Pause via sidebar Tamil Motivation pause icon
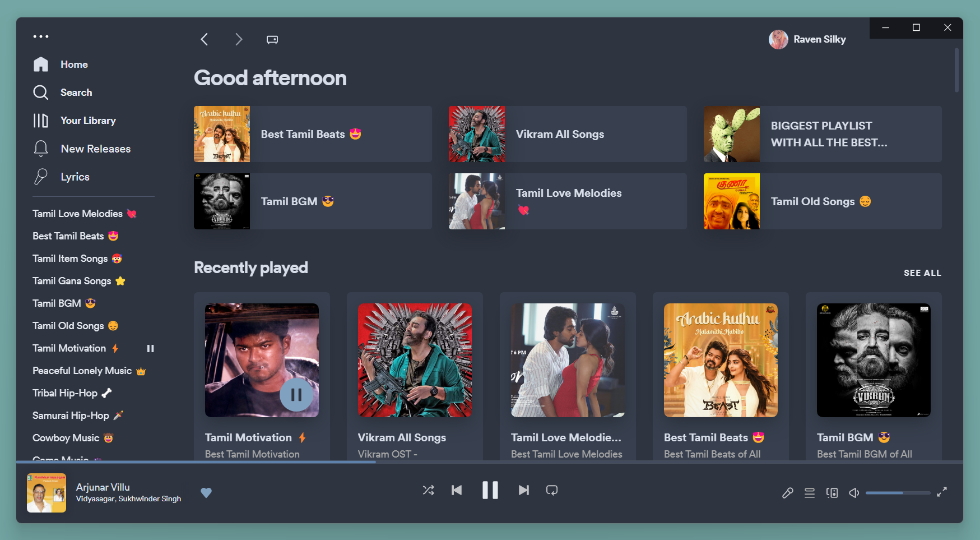 pyautogui.click(x=150, y=348)
